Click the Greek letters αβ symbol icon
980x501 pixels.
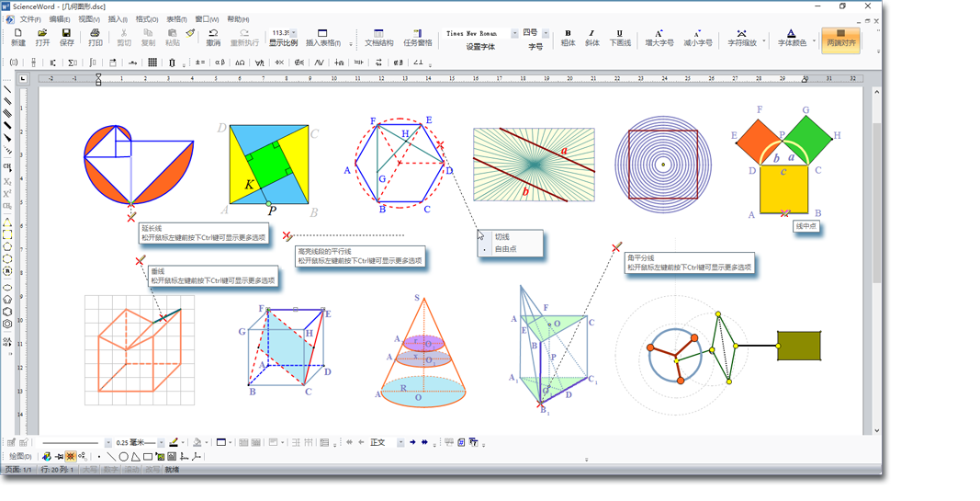pyautogui.click(x=219, y=63)
